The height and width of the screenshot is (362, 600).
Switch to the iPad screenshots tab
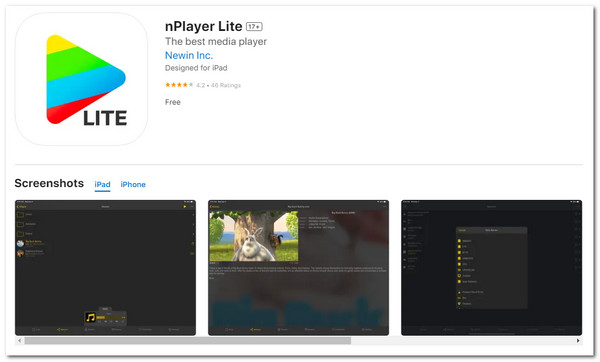102,184
